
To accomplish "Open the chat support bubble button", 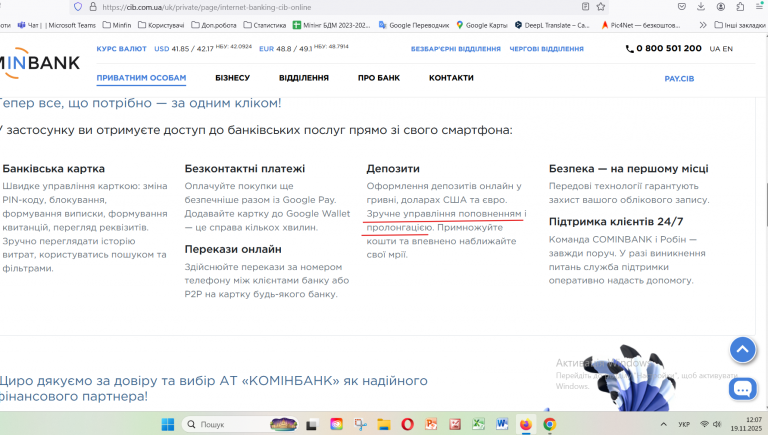I will coord(743,389).
